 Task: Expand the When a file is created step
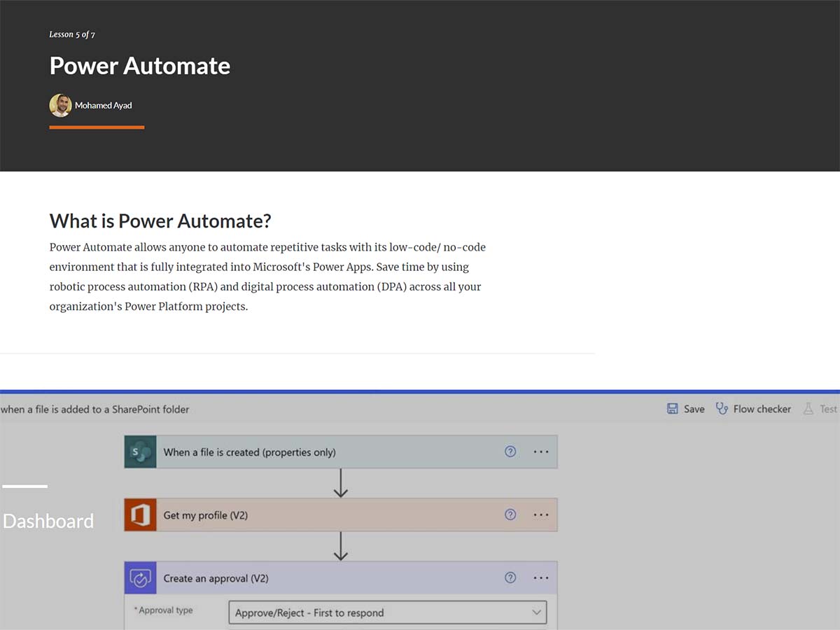341,452
